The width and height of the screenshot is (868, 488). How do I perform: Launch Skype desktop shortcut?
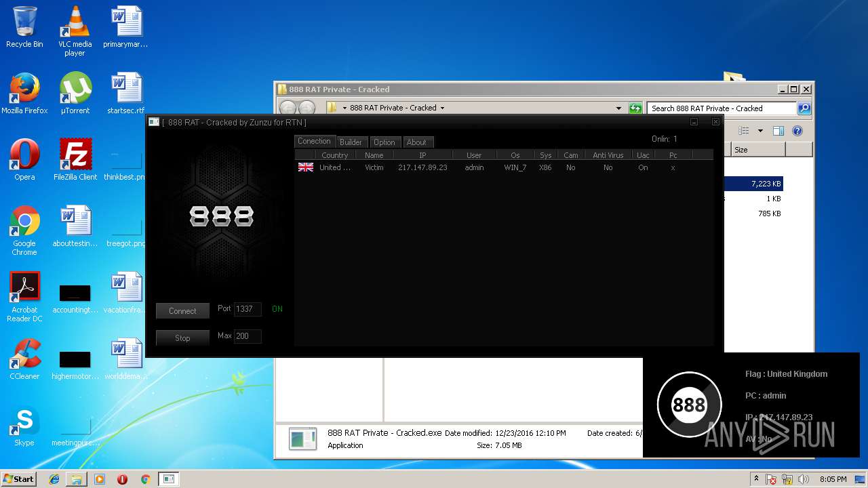click(x=24, y=426)
